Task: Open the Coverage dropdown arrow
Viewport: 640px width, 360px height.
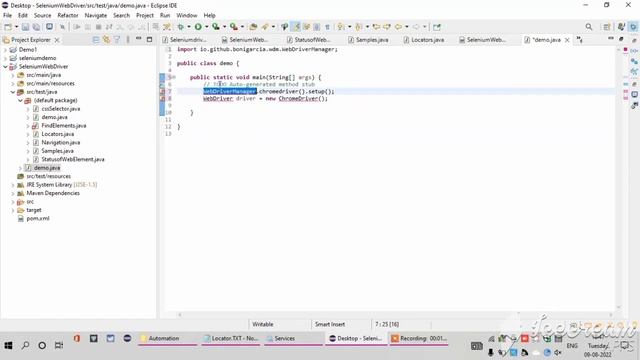Action: (224, 27)
